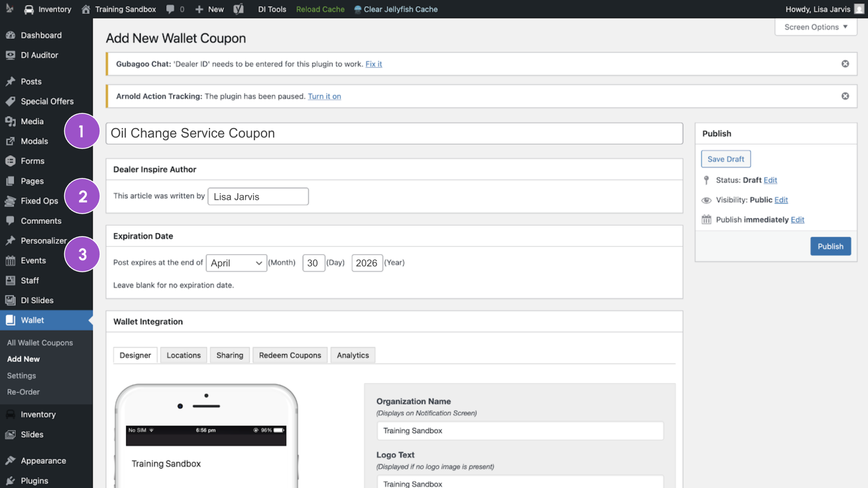The image size is (868, 488).
Task: Click the Yoast SEO admin bar icon
Action: pos(238,9)
